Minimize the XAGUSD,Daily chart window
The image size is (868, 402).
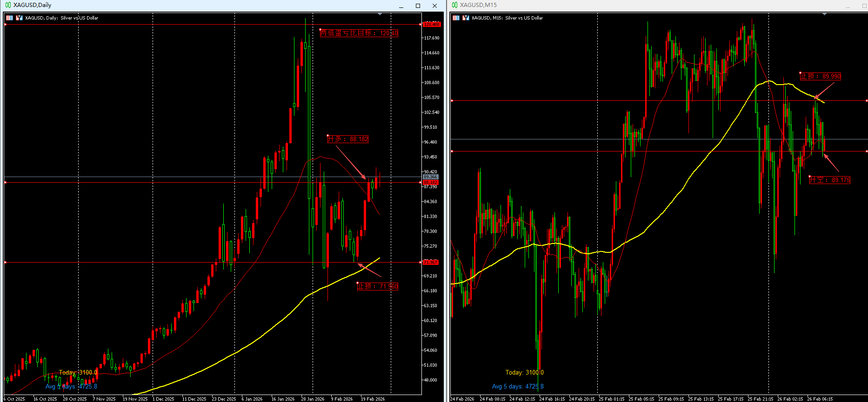click(x=401, y=6)
